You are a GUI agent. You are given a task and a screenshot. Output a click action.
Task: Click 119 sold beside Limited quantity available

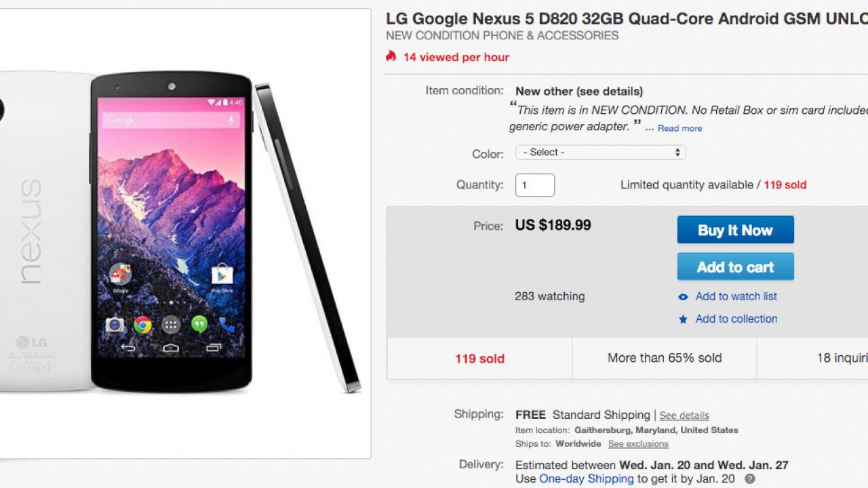pyautogui.click(x=785, y=185)
